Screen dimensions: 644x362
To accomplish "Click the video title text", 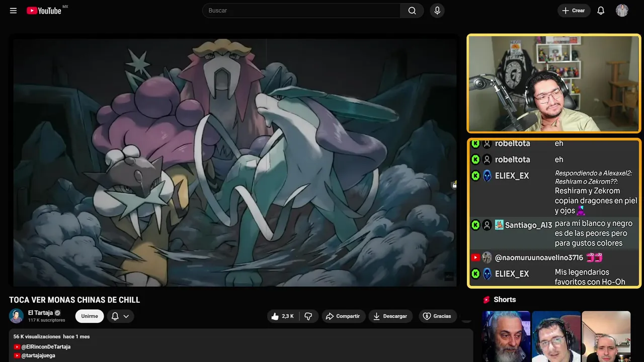I will click(74, 300).
